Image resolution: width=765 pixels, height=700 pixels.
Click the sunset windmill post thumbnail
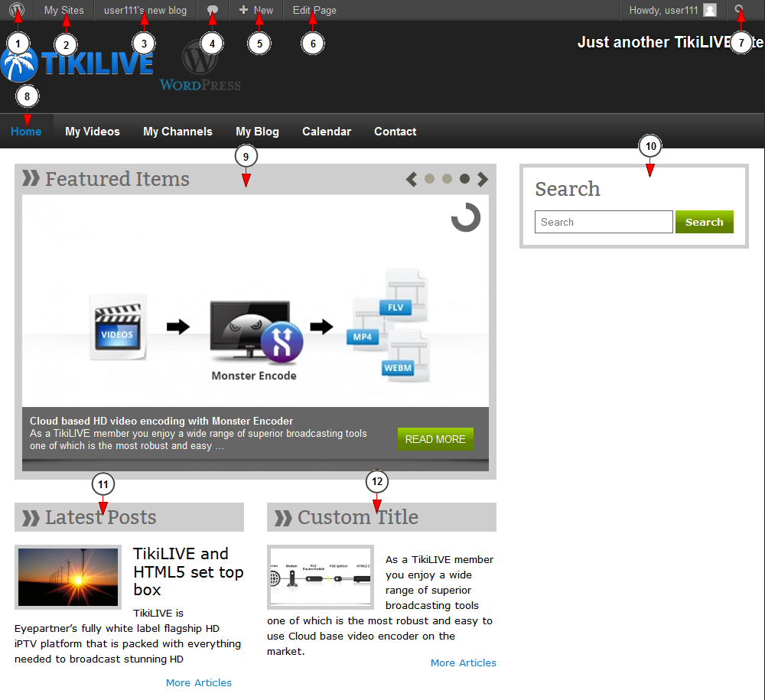click(68, 577)
